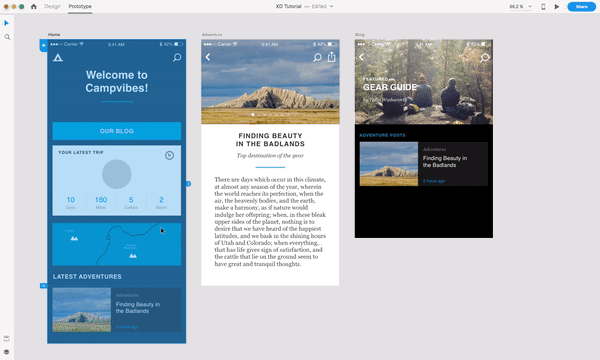Click the OUR BLOG button
Viewport: 600px width, 360px height.
pos(117,131)
